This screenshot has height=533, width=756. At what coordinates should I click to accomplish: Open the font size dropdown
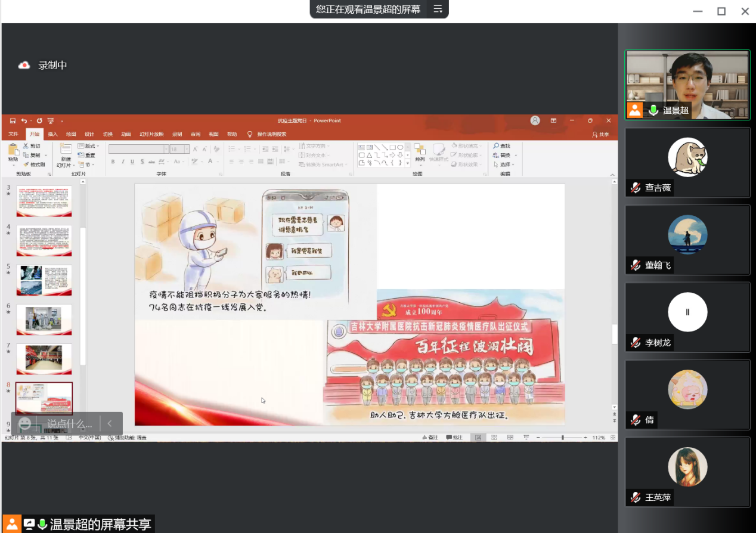(x=187, y=149)
